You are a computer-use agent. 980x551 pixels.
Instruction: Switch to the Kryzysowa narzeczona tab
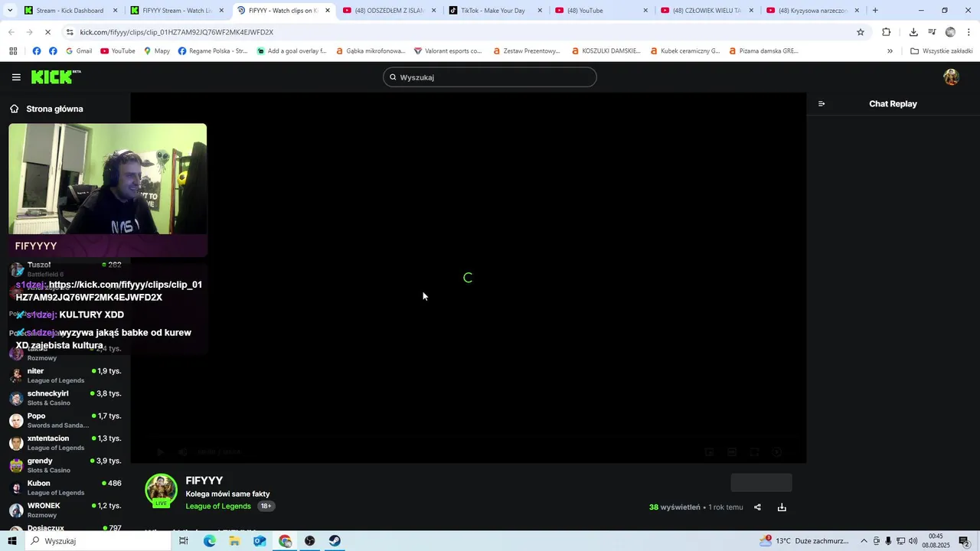click(x=812, y=11)
